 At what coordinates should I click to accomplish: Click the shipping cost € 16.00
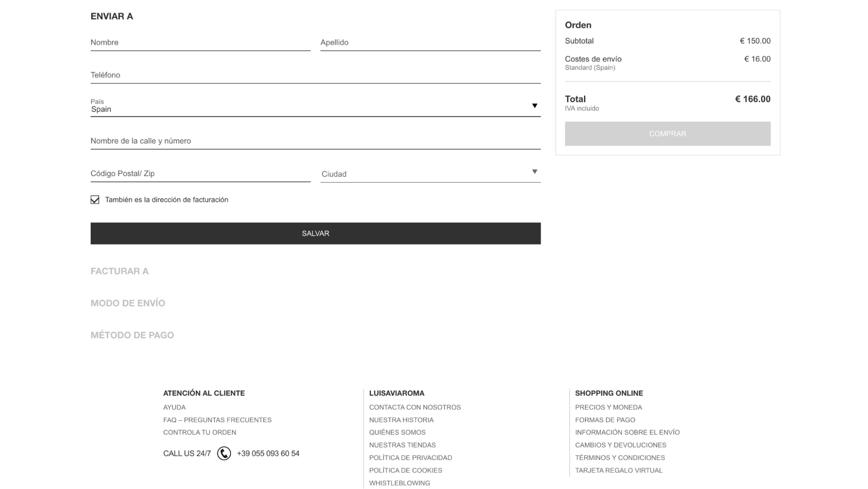757,59
